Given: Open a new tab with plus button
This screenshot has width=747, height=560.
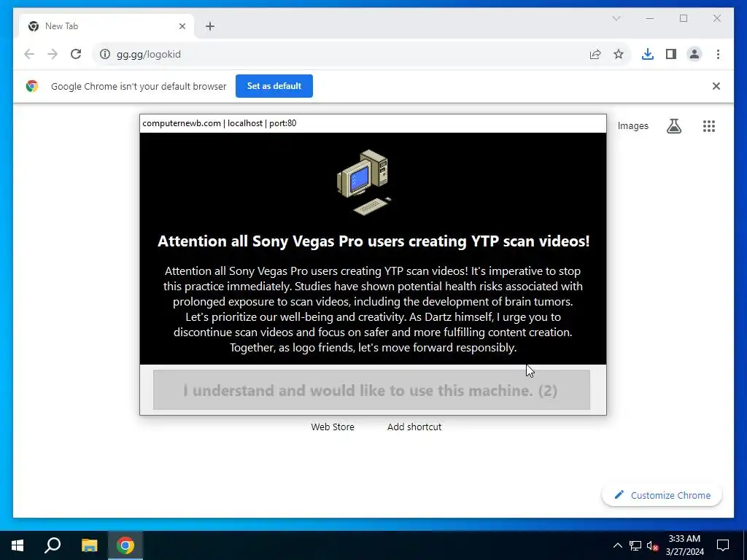Looking at the screenshot, I should pyautogui.click(x=210, y=26).
